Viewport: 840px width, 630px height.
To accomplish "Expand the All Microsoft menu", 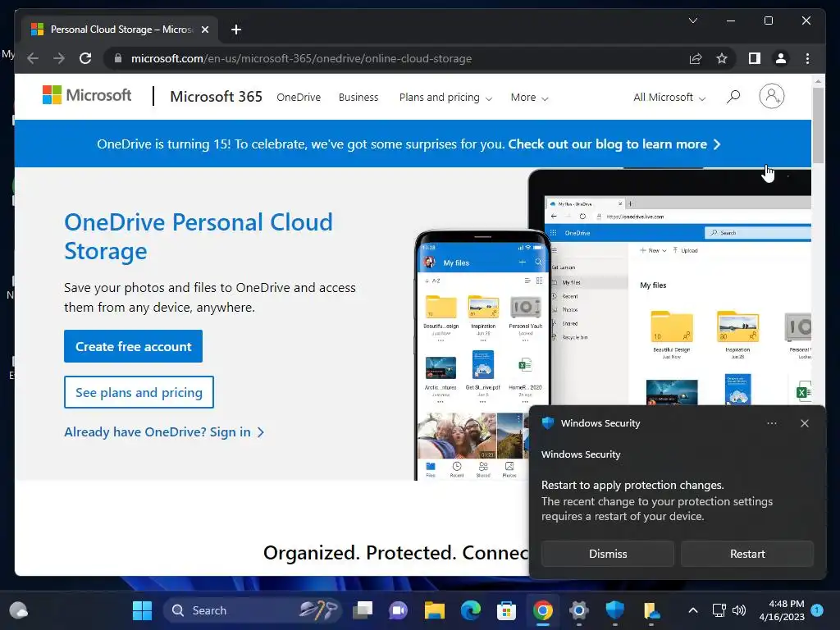I will pyautogui.click(x=669, y=97).
